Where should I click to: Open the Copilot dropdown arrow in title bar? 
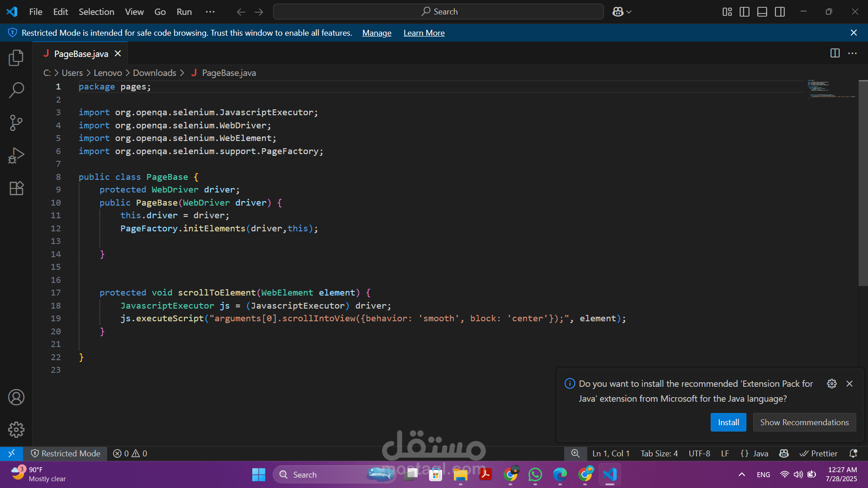click(x=629, y=12)
